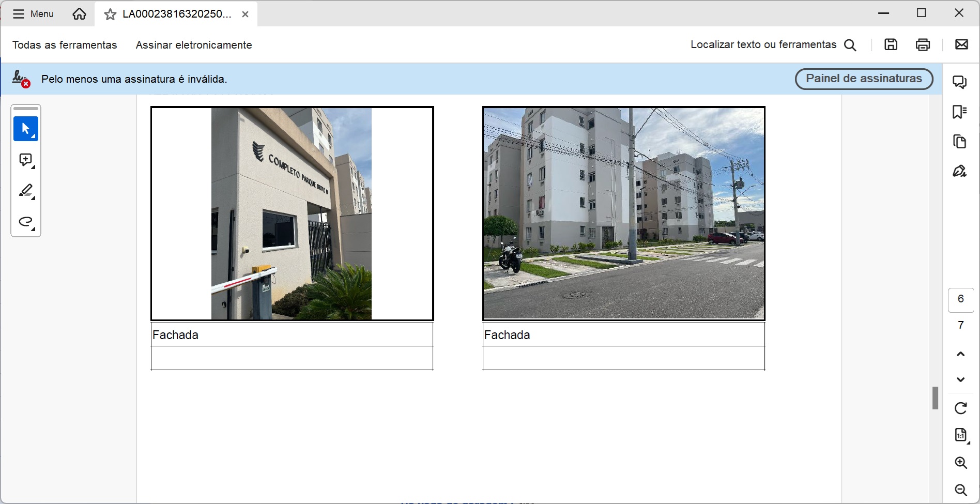Pick the freehand draw tool
The width and height of the screenshot is (980, 504).
pyautogui.click(x=25, y=222)
